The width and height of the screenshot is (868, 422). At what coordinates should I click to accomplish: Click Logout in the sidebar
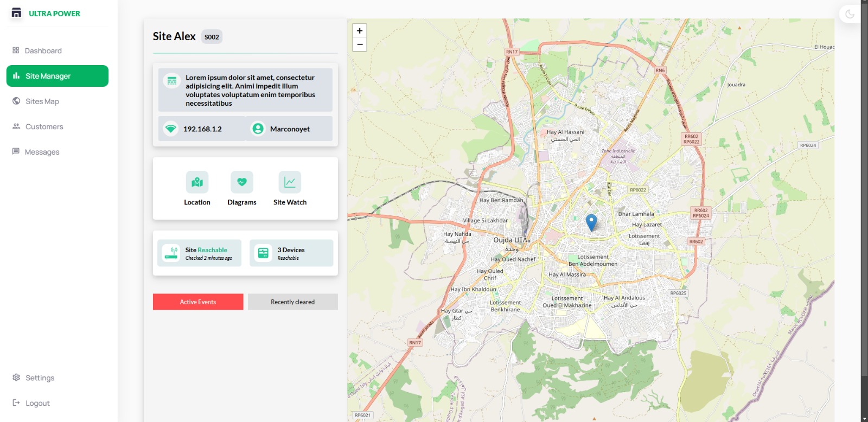point(37,403)
